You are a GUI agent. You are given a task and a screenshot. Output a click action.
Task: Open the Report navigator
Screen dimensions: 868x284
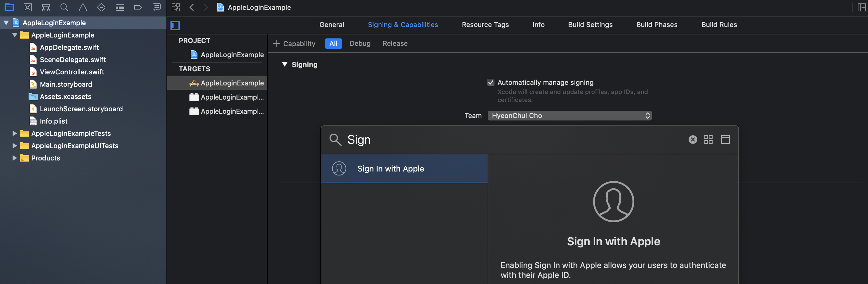[156, 7]
